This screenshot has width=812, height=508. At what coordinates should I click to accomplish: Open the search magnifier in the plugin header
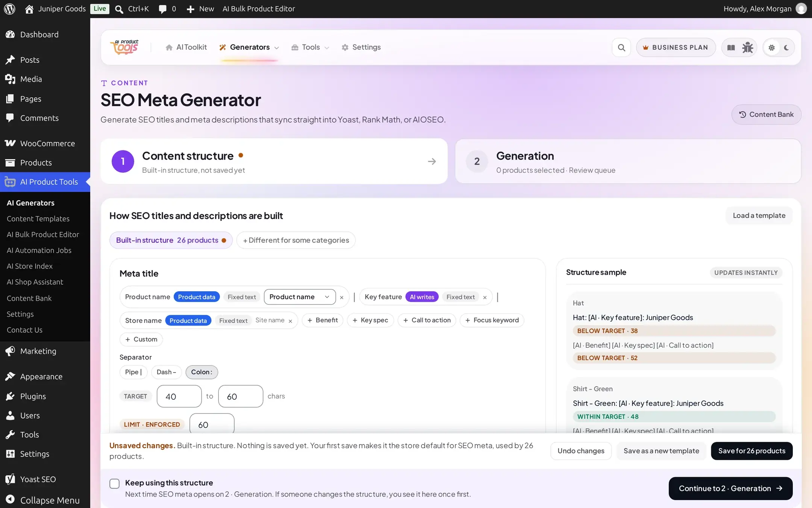621,47
